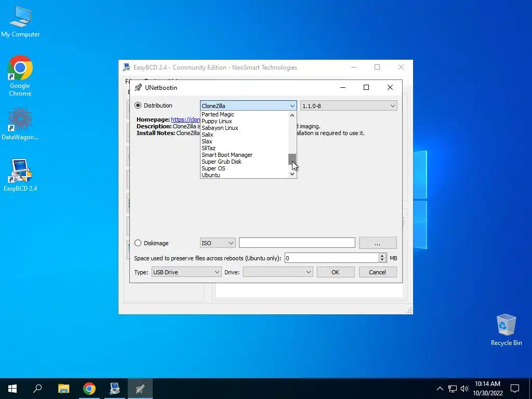Open the My Computer desktop icon

[x=20, y=22]
